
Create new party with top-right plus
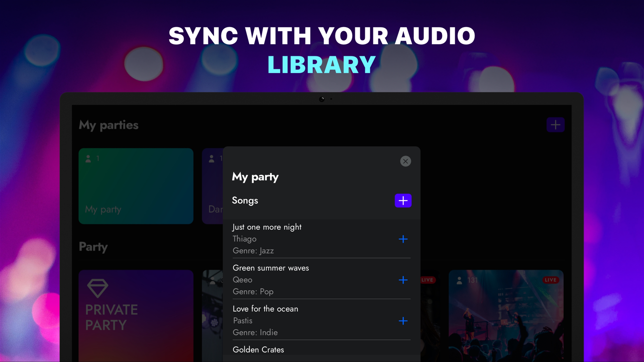coord(555,125)
